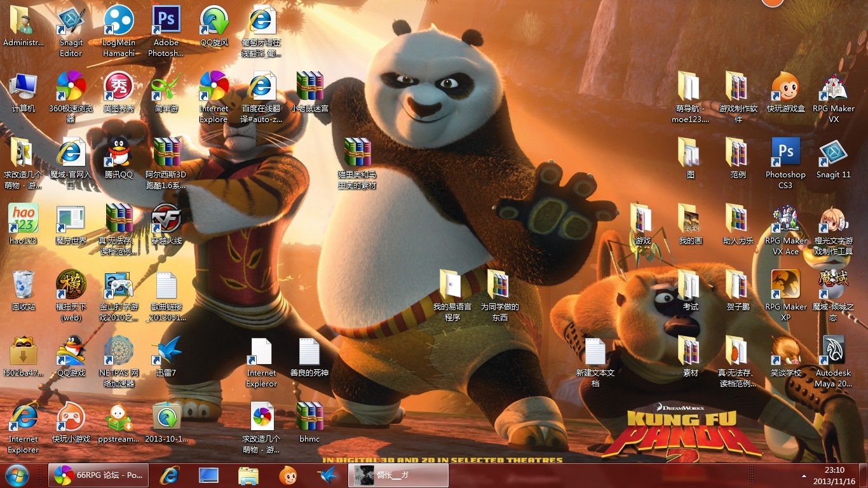The height and width of the screenshot is (488, 868).
Task: Open the Thunder blue bird taskbar icon
Action: 327,475
